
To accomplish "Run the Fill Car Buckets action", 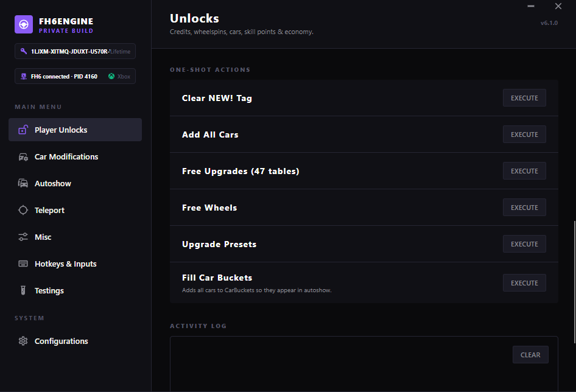I will click(524, 283).
